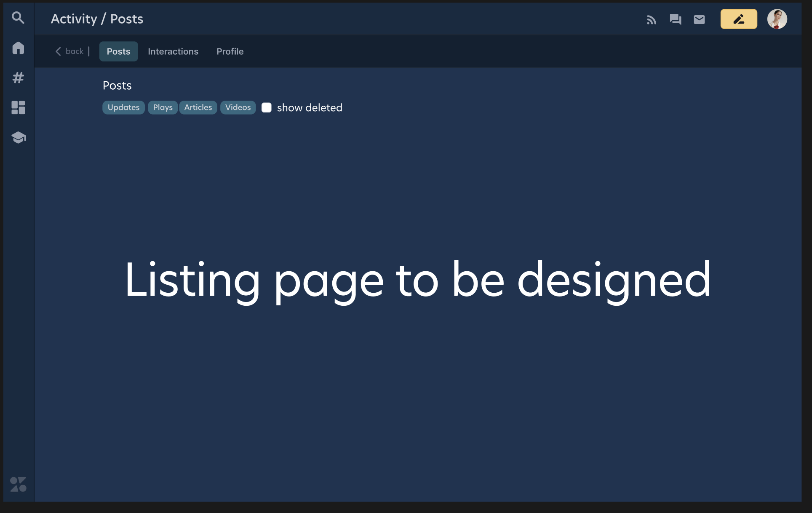Select the Articles filter

click(198, 107)
